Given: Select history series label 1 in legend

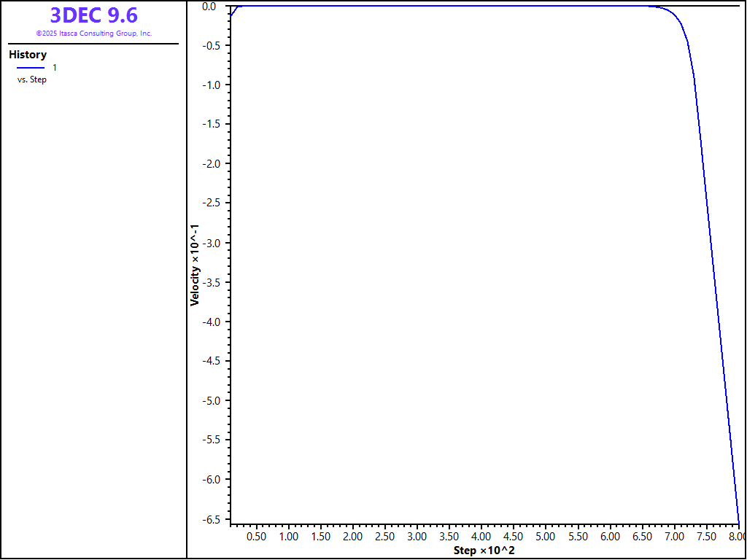Looking at the screenshot, I should tap(55, 68).
